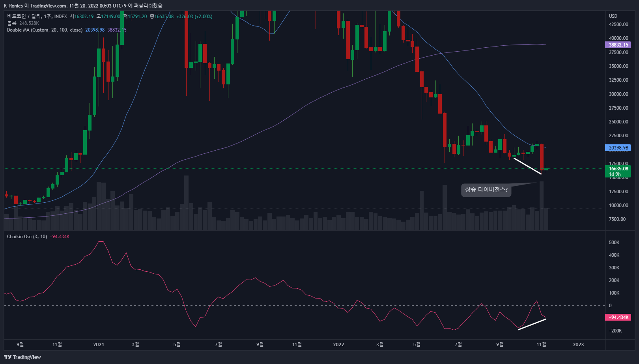This screenshot has width=639, height=364.
Task: Click the USD currency label on the price axis
Action: point(613,16)
